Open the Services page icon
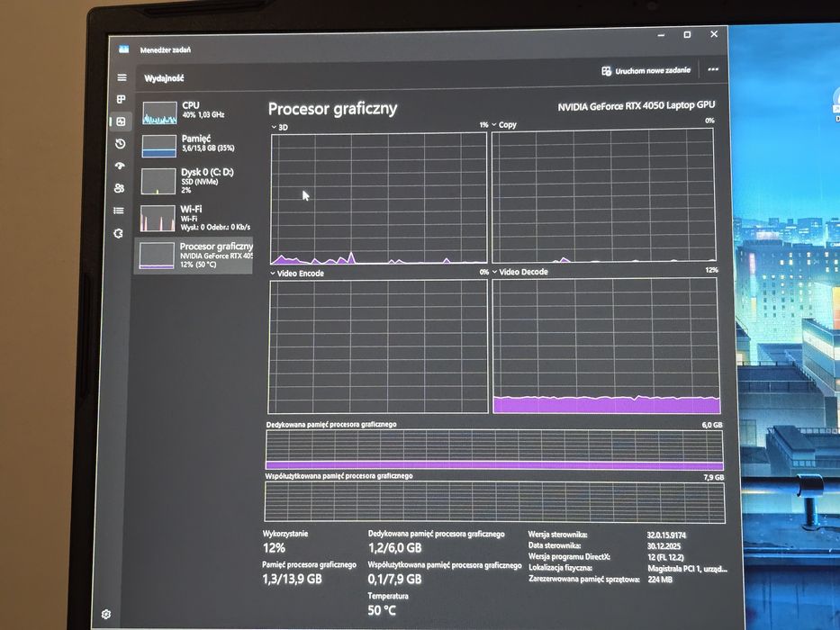This screenshot has height=630, width=840. [x=119, y=233]
